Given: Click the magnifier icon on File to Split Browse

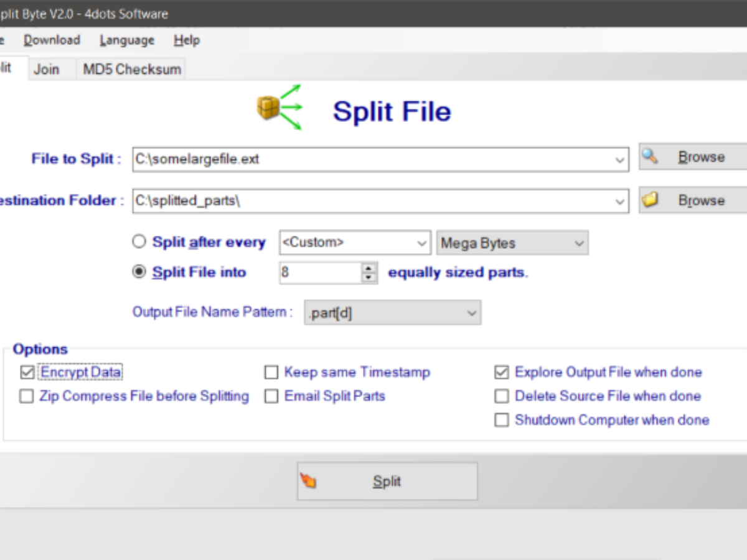Looking at the screenshot, I should click(x=650, y=156).
